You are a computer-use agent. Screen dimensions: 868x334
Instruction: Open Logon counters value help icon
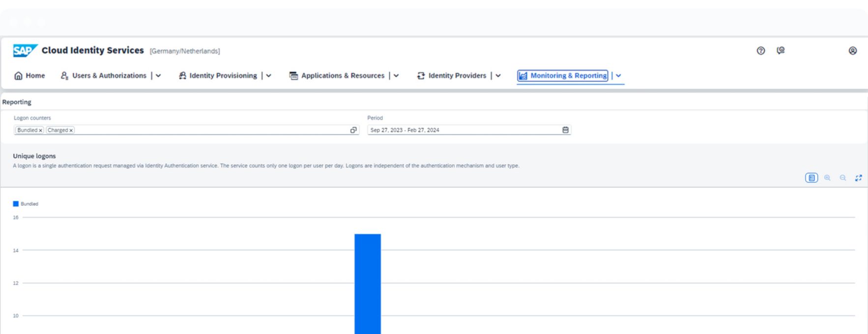(353, 130)
